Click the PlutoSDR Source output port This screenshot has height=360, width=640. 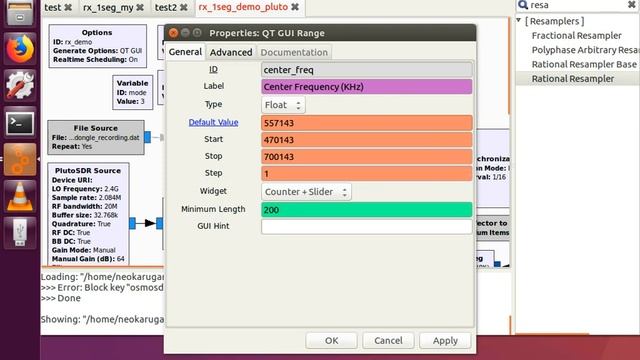tap(132, 223)
